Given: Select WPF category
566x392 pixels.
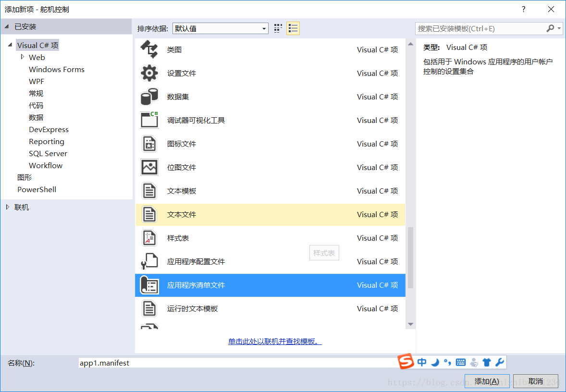Looking at the screenshot, I should pos(37,81).
